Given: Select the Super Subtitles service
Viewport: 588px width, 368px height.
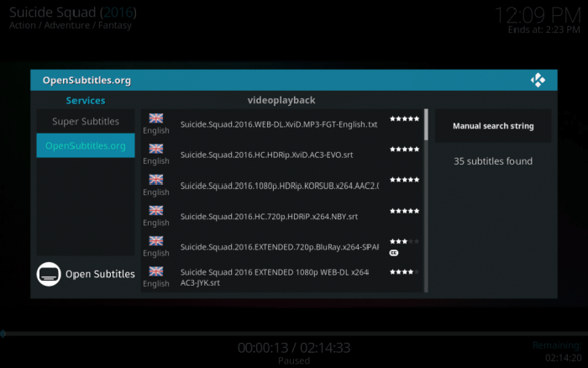Looking at the screenshot, I should 86,121.
